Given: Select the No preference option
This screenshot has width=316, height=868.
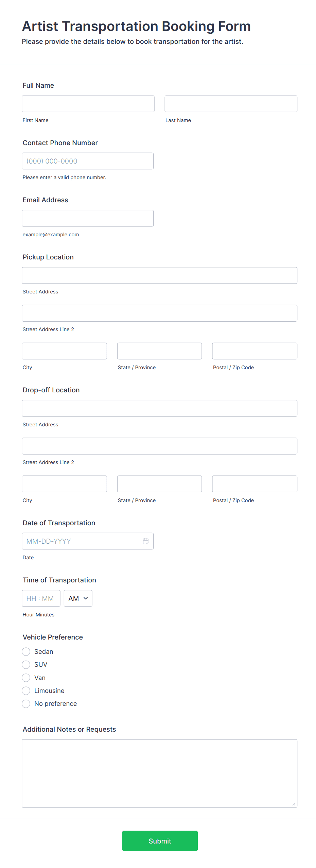Looking at the screenshot, I should (x=26, y=703).
